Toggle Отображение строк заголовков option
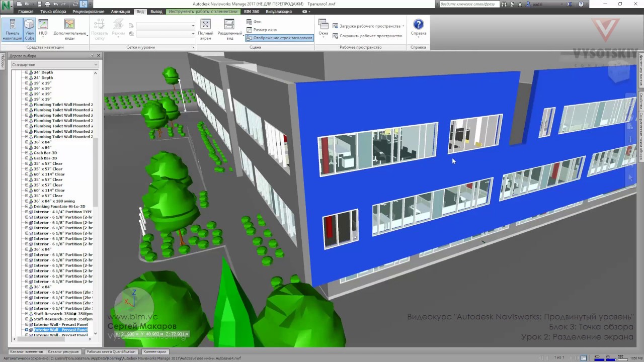The height and width of the screenshot is (362, 644). 279,38
